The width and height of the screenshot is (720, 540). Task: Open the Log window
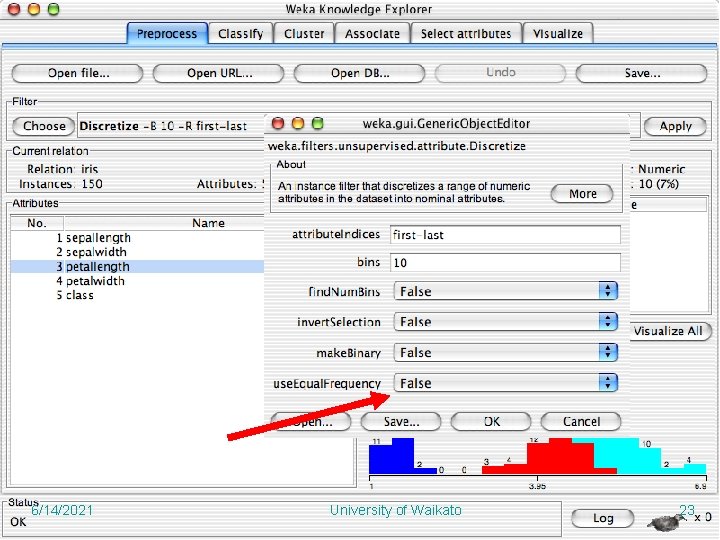click(602, 518)
